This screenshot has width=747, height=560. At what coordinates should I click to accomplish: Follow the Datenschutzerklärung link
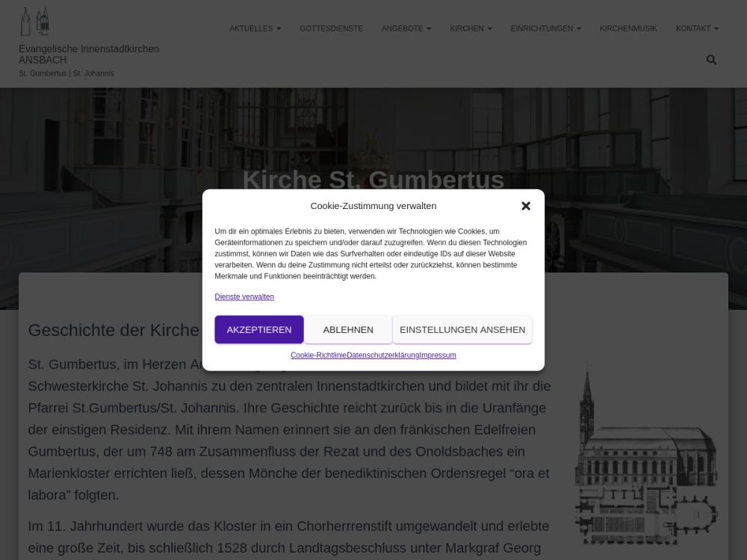click(x=382, y=355)
